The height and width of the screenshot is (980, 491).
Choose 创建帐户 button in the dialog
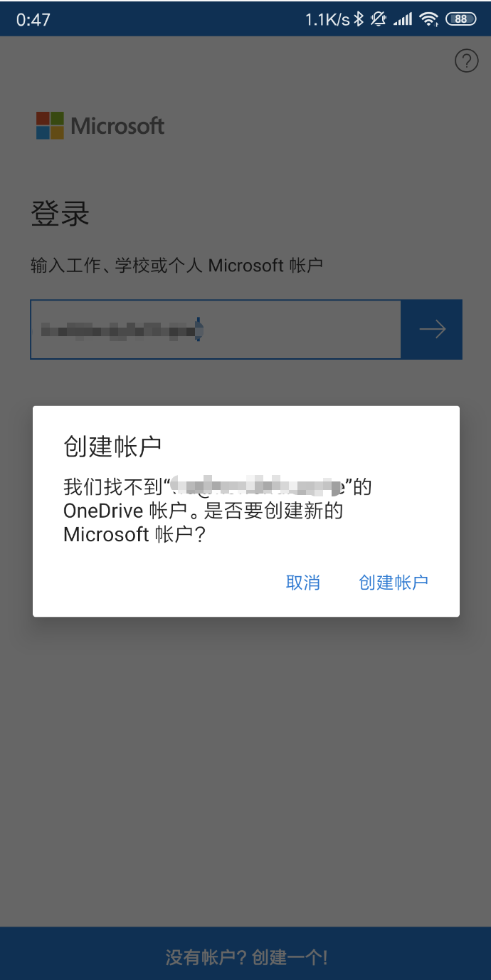pyautogui.click(x=394, y=582)
